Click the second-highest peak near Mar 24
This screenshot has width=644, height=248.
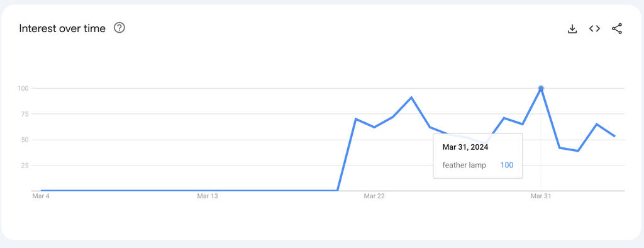tap(411, 98)
